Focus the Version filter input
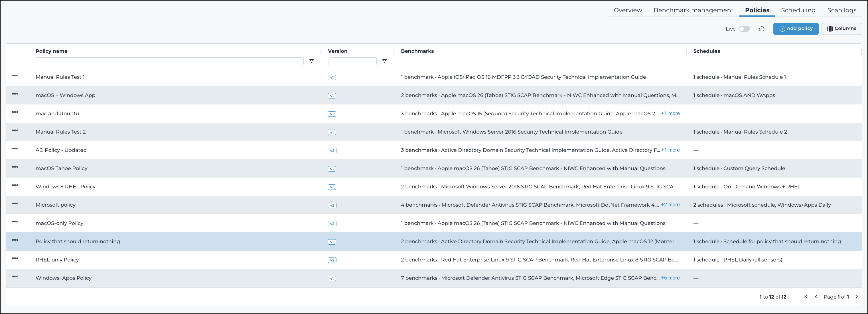 point(352,61)
